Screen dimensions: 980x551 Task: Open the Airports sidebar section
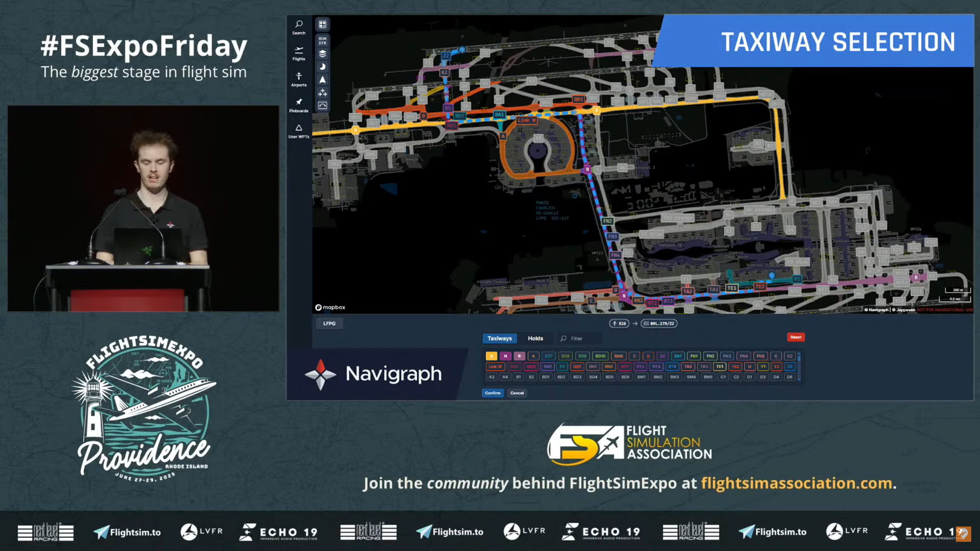[x=299, y=79]
